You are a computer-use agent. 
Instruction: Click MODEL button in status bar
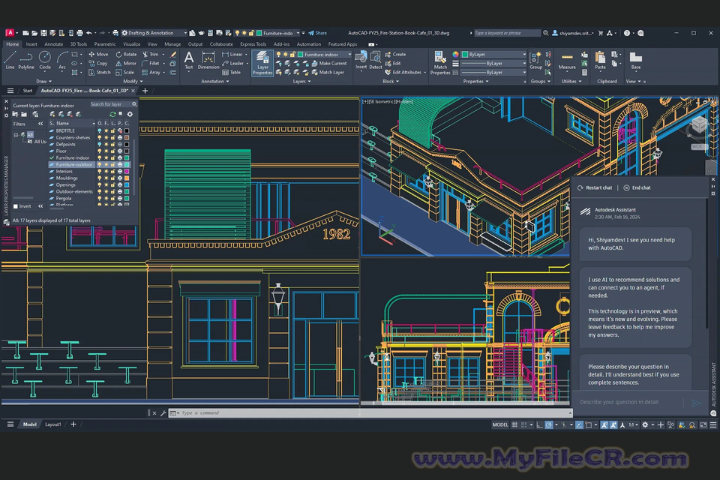coord(500,425)
